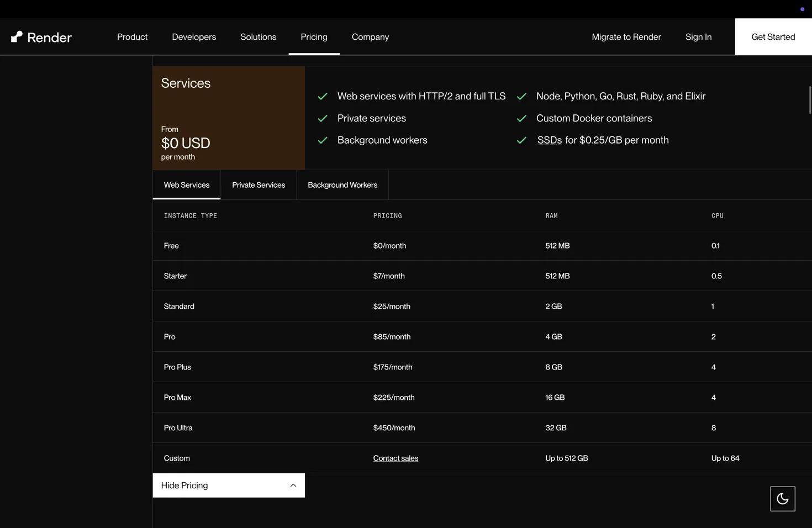Viewport: 812px width, 528px height.
Task: Click the Up to 64 CPU cell
Action: click(725, 458)
